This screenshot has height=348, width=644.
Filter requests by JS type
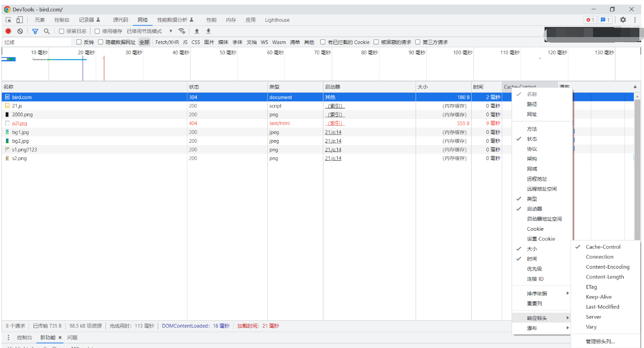pyautogui.click(x=185, y=42)
